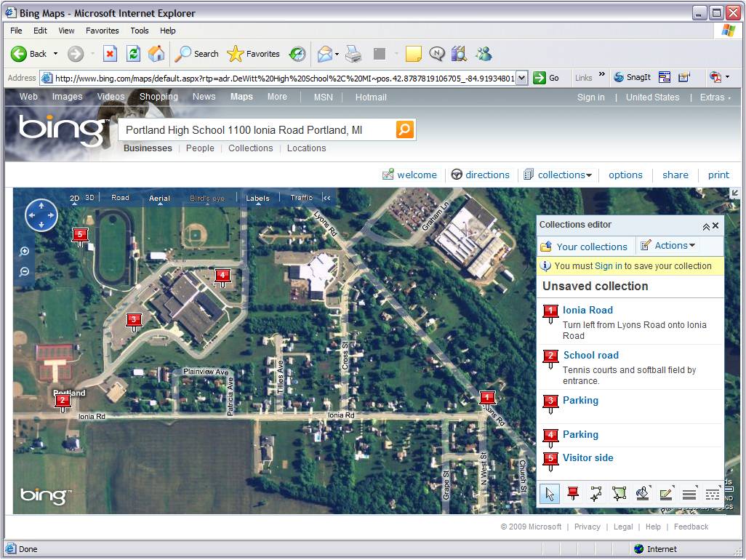Switch map to 3D mode
The image size is (746, 560).
(x=89, y=197)
